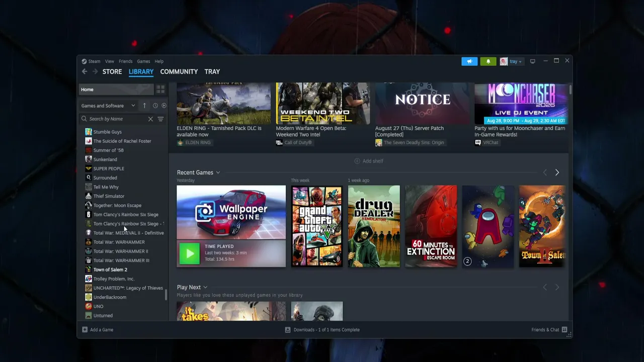Open the Play Next shelf dropdown
The width and height of the screenshot is (644, 362).
[x=205, y=288]
